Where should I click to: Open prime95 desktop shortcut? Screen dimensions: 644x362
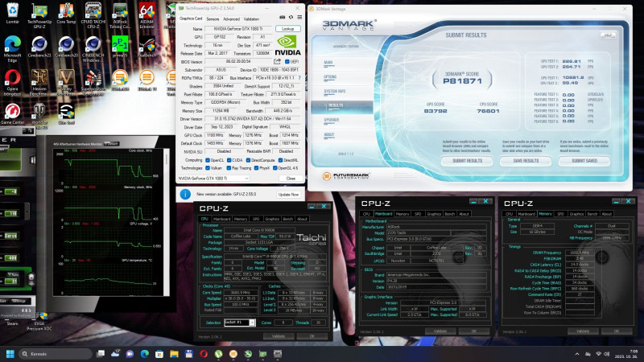[120, 47]
